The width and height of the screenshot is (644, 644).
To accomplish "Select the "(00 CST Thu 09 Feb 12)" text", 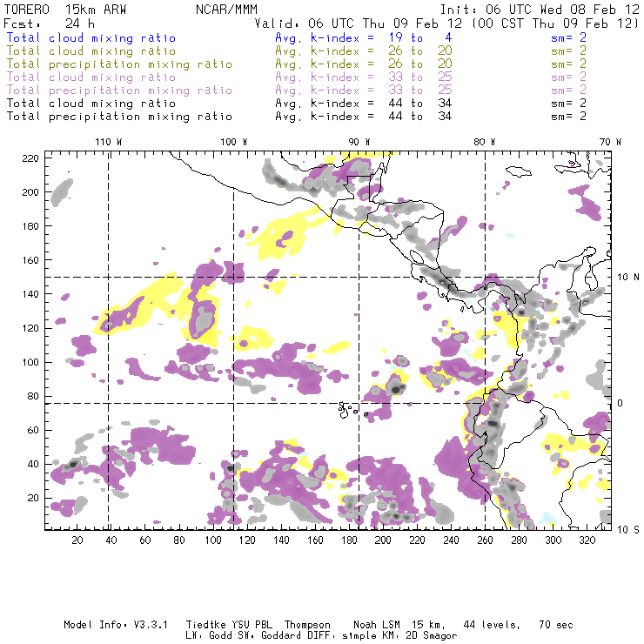I will coord(555,23).
